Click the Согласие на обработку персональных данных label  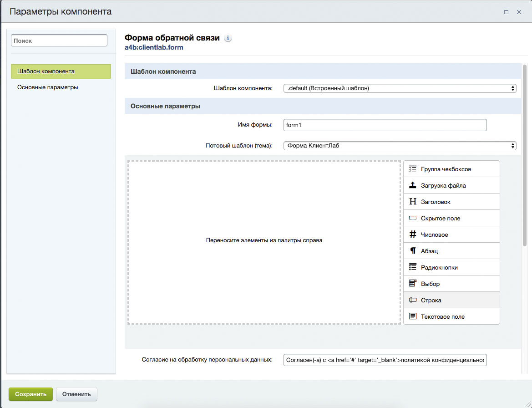click(207, 359)
